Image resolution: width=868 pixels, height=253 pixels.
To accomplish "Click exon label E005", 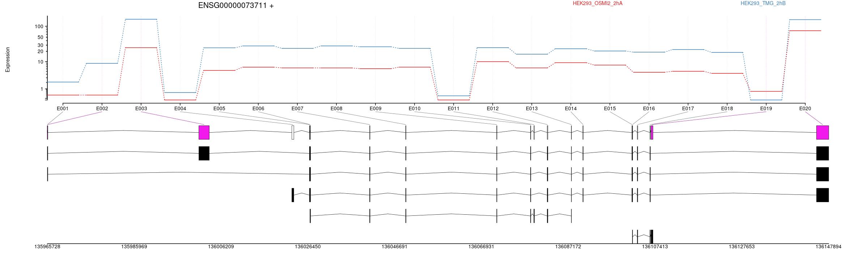I will pos(219,108).
